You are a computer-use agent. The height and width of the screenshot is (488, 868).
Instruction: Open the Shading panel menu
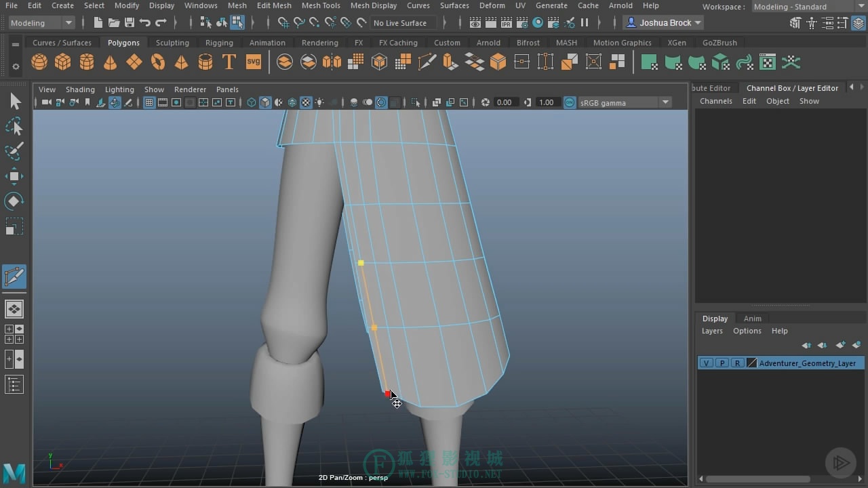tap(80, 89)
